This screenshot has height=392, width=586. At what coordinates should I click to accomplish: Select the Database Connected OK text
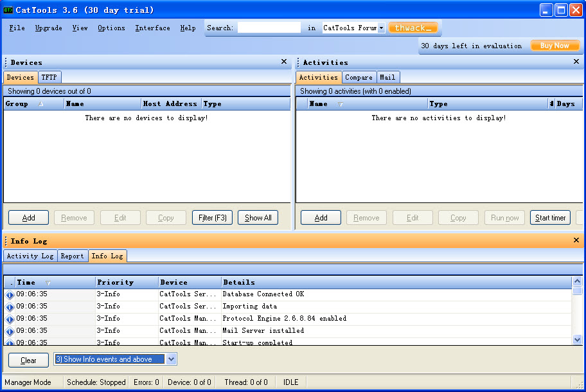[x=263, y=294]
